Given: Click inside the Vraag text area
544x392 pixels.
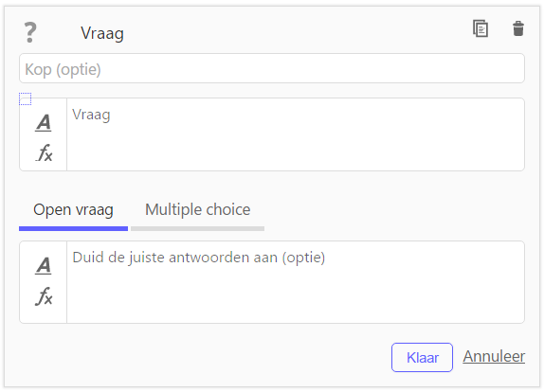Looking at the screenshot, I should click(x=296, y=134).
